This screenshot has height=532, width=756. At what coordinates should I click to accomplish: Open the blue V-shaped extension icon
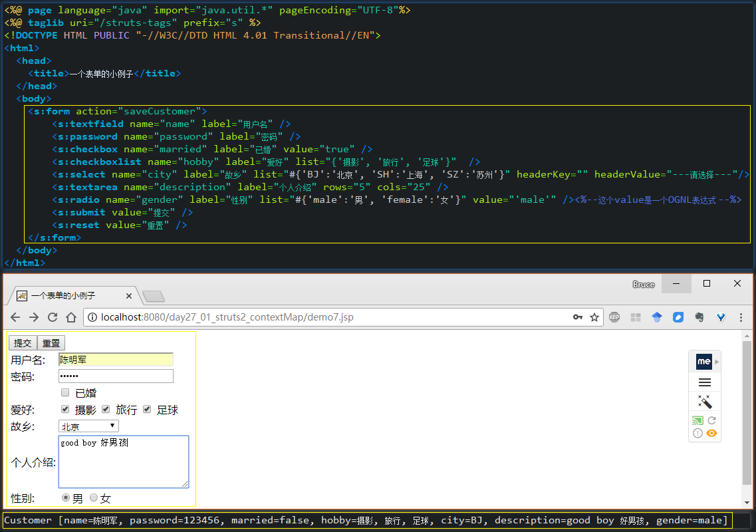(x=721, y=317)
